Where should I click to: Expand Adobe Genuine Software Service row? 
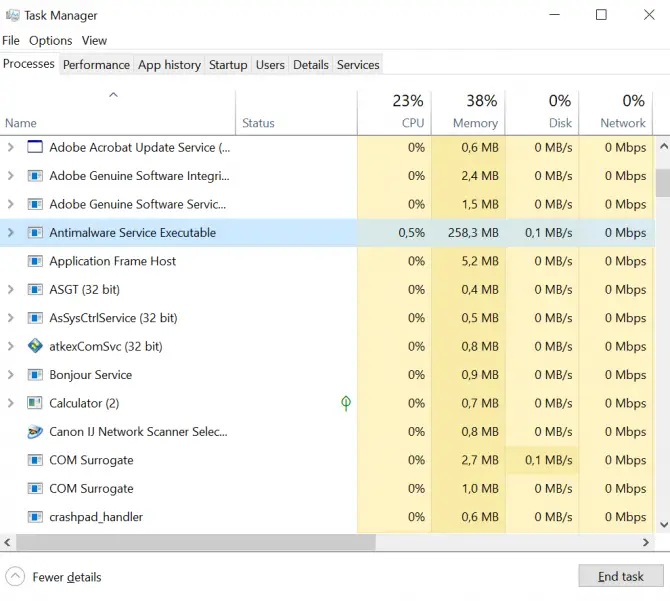click(x=11, y=204)
